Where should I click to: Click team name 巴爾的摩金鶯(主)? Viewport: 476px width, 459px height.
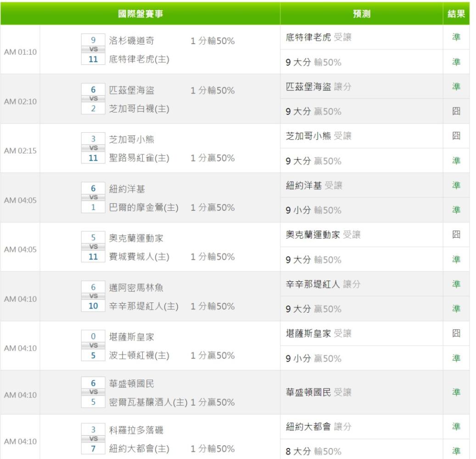144,207
